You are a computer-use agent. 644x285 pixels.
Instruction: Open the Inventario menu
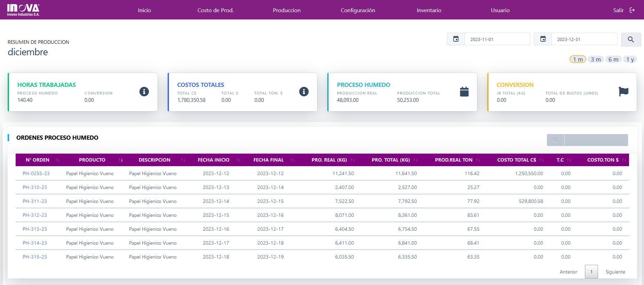(429, 10)
